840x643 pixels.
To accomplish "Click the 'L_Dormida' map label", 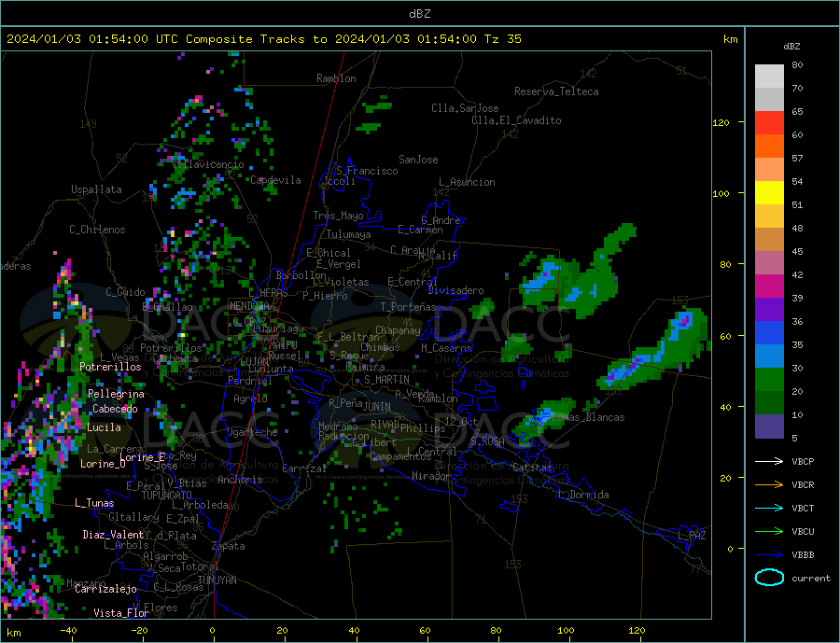I will (583, 495).
